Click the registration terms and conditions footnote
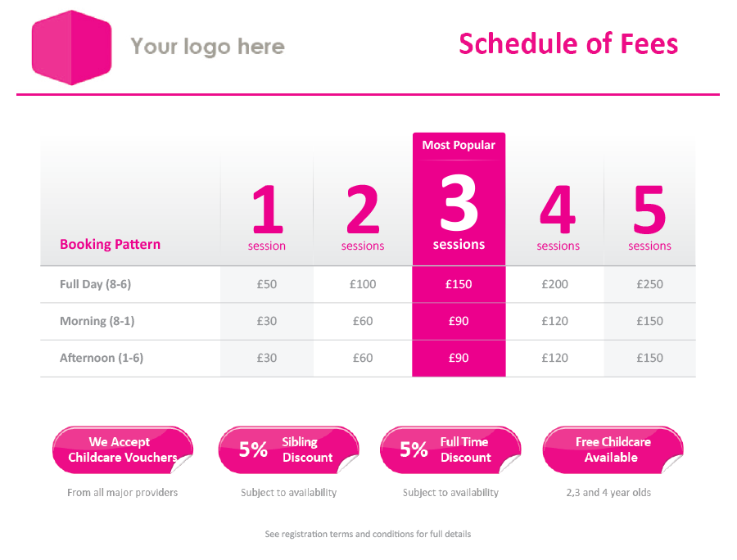This screenshot has height=560, width=737. pos(368,534)
